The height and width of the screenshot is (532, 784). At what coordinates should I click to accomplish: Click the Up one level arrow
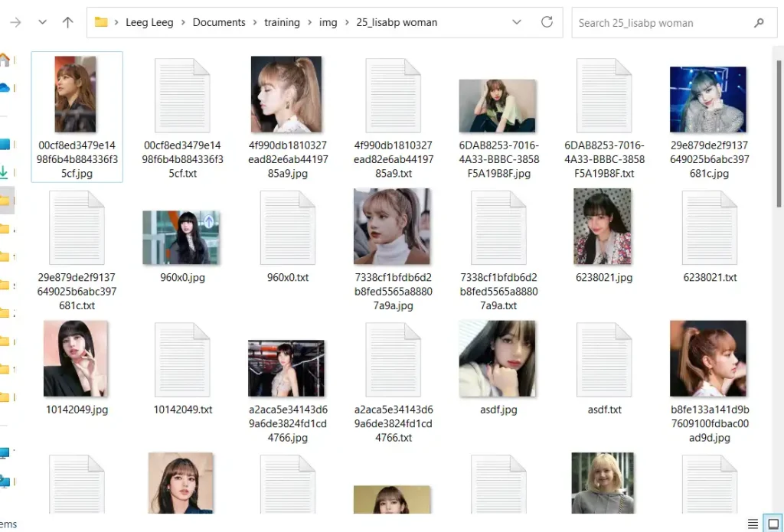(x=67, y=22)
